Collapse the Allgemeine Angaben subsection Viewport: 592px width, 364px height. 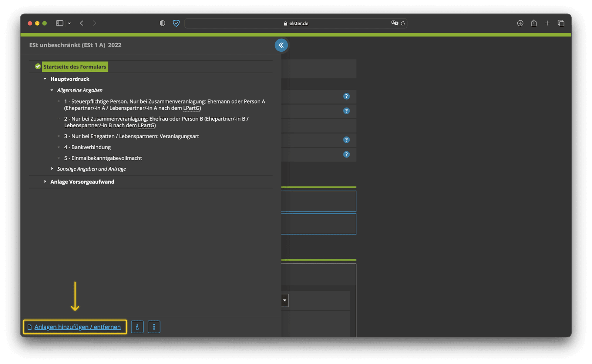click(x=52, y=90)
